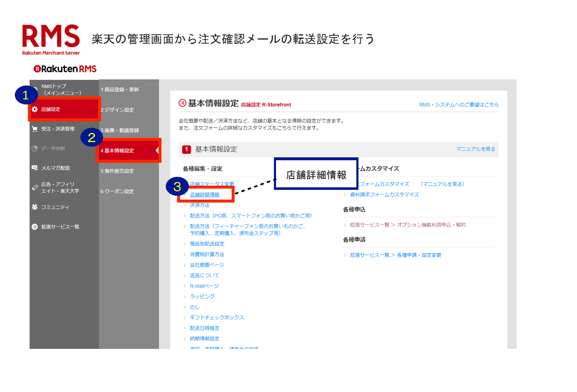Screen dimensions: 577x392
Task: Open the 配送日時指定 link
Action: pos(205,328)
